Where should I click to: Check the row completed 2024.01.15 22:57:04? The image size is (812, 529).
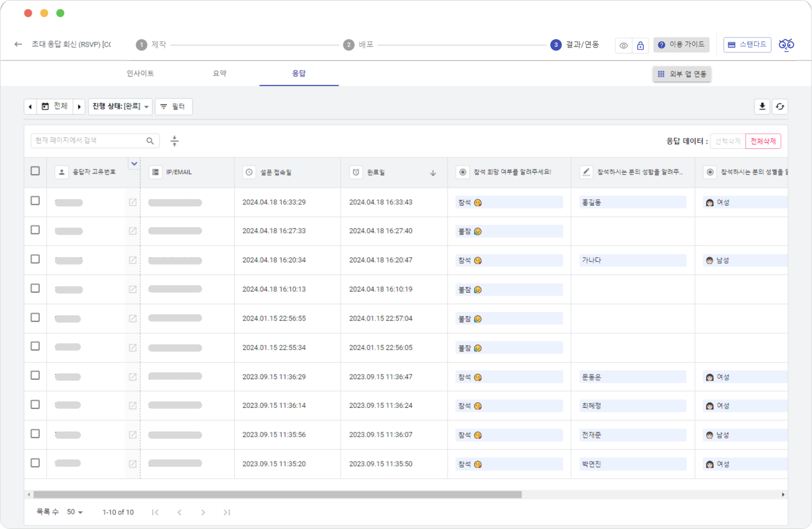point(35,317)
